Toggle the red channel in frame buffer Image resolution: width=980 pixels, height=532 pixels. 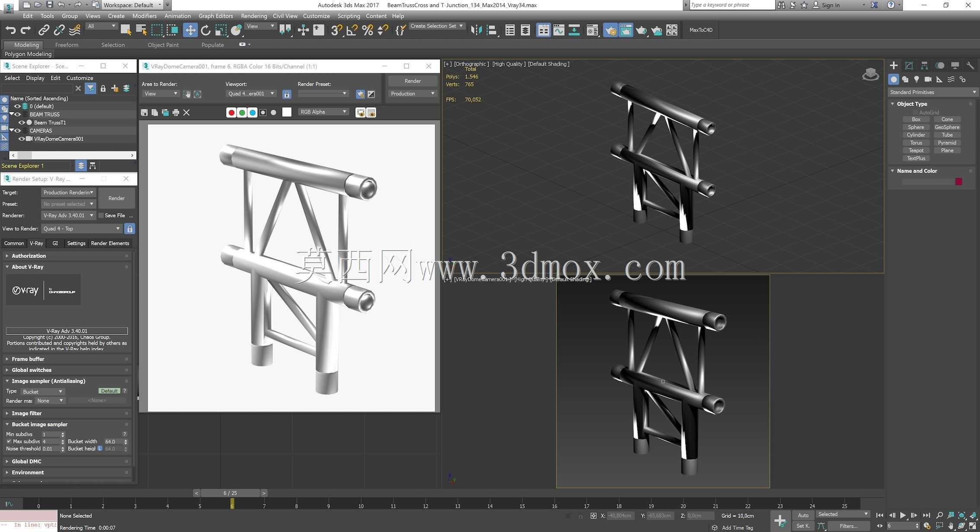[232, 113]
